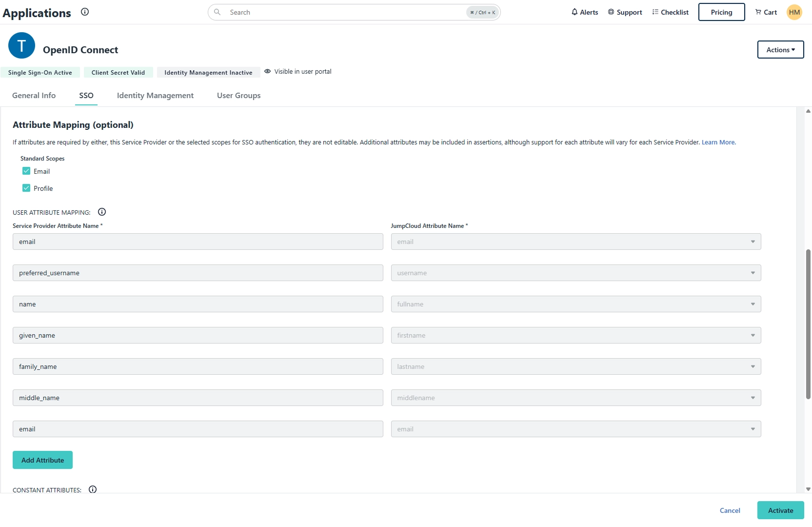Expand the Actions dropdown
This screenshot has height=527, width=812.
(780, 50)
